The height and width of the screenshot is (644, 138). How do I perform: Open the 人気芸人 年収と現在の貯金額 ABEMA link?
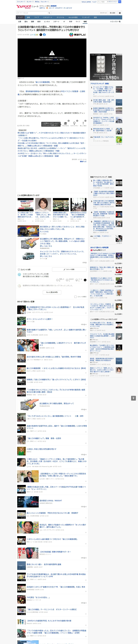(41, 449)
